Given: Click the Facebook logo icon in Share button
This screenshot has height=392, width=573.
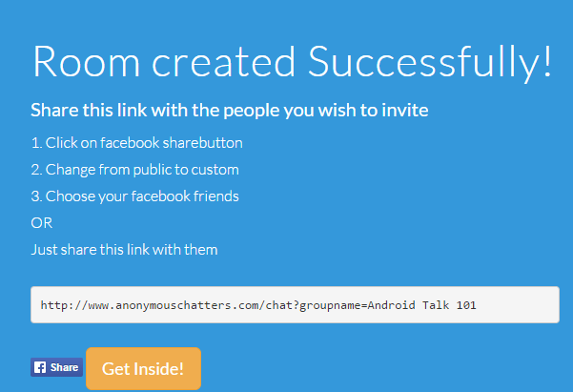Looking at the screenshot, I should pos(40,367).
